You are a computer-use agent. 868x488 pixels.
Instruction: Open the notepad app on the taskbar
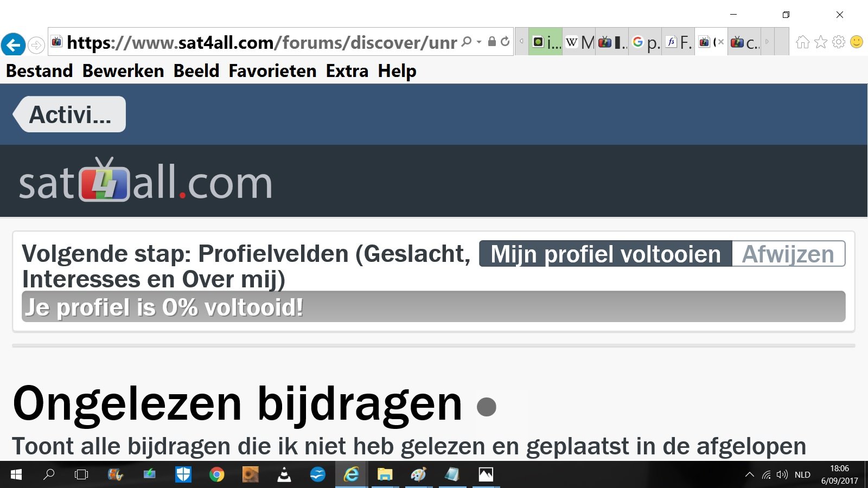[452, 475]
